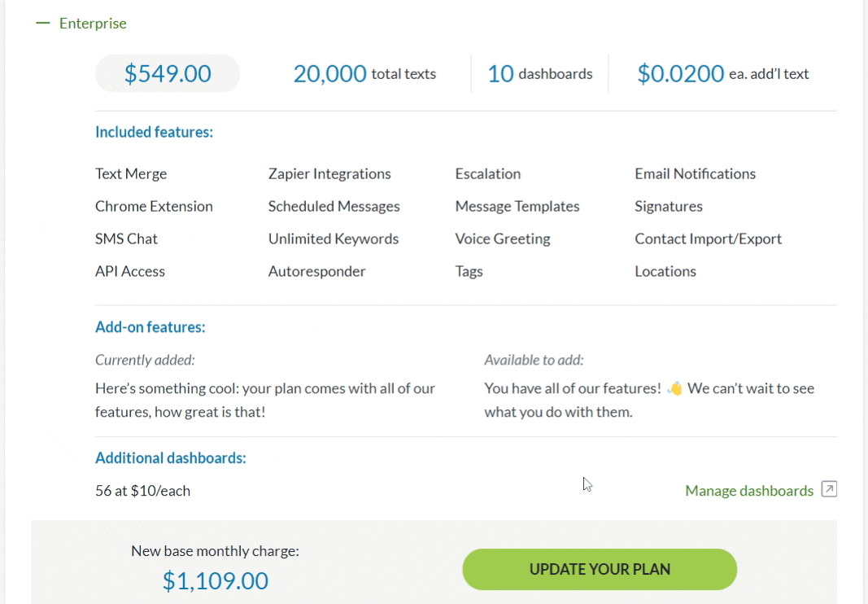Click the API Access feature label
This screenshot has width=868, height=604.
pos(130,272)
